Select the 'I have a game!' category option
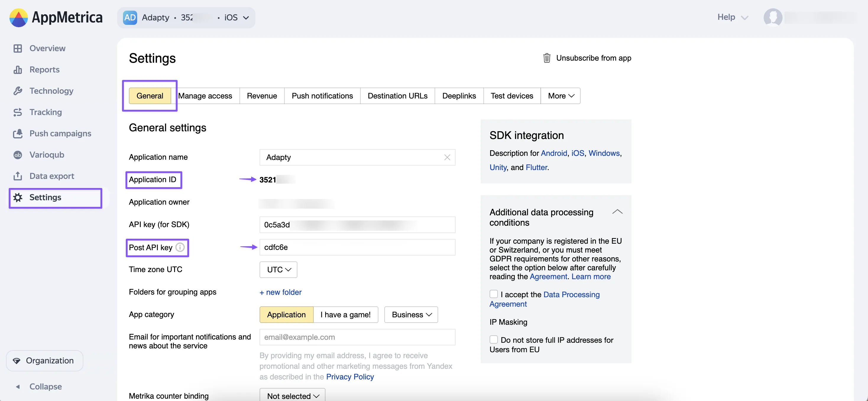This screenshot has height=401, width=868. [x=345, y=314]
